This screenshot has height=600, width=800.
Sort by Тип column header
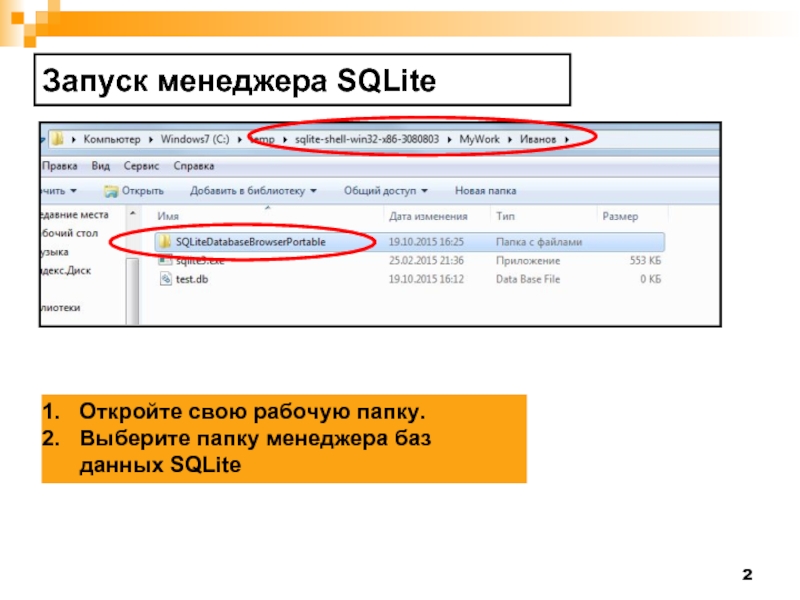tap(505, 216)
